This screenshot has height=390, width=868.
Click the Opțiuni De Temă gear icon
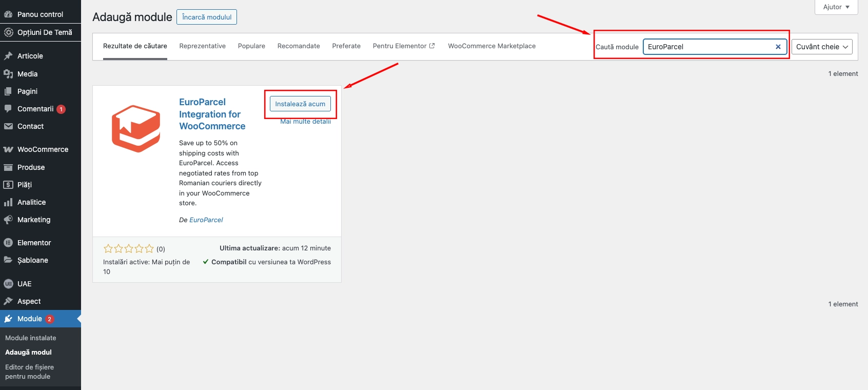click(x=8, y=32)
